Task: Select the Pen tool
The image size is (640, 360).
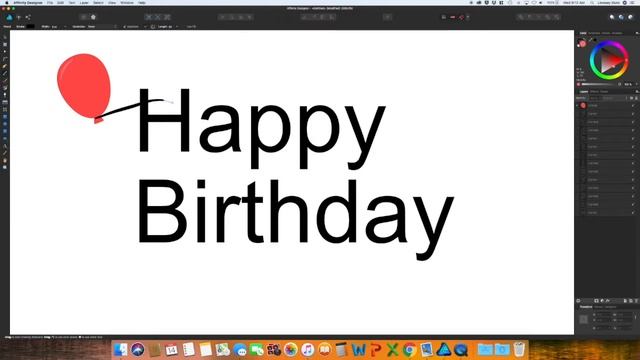Action: pyautogui.click(x=5, y=66)
